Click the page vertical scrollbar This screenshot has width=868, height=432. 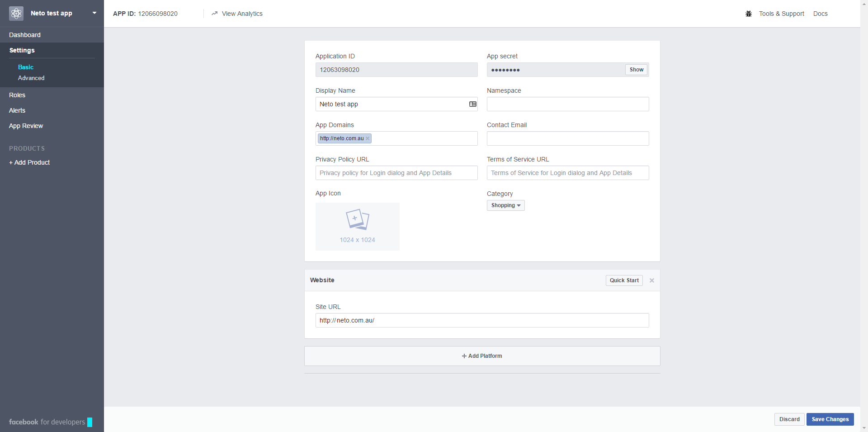[864, 215]
